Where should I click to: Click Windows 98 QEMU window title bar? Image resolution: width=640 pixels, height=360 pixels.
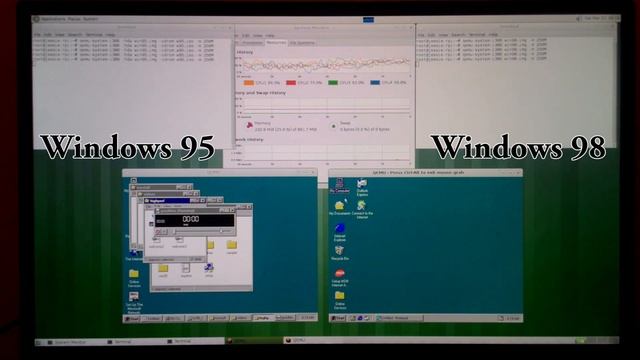tap(426, 173)
